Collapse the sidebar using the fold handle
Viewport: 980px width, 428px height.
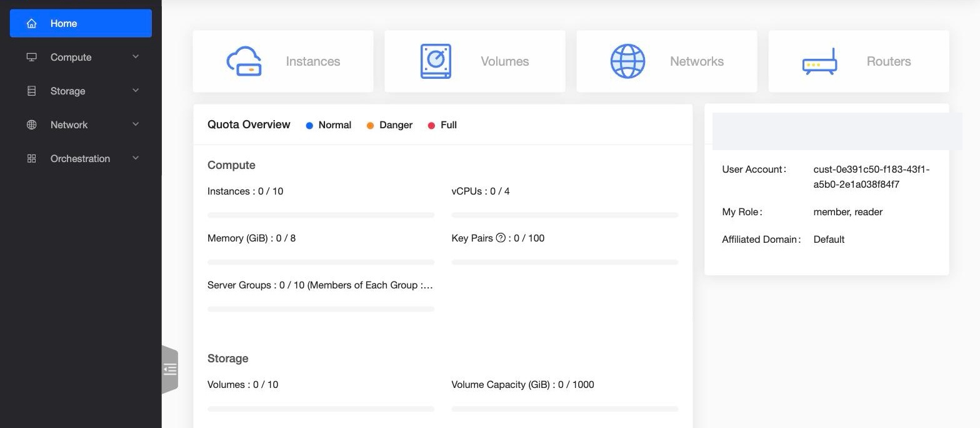[x=170, y=369]
